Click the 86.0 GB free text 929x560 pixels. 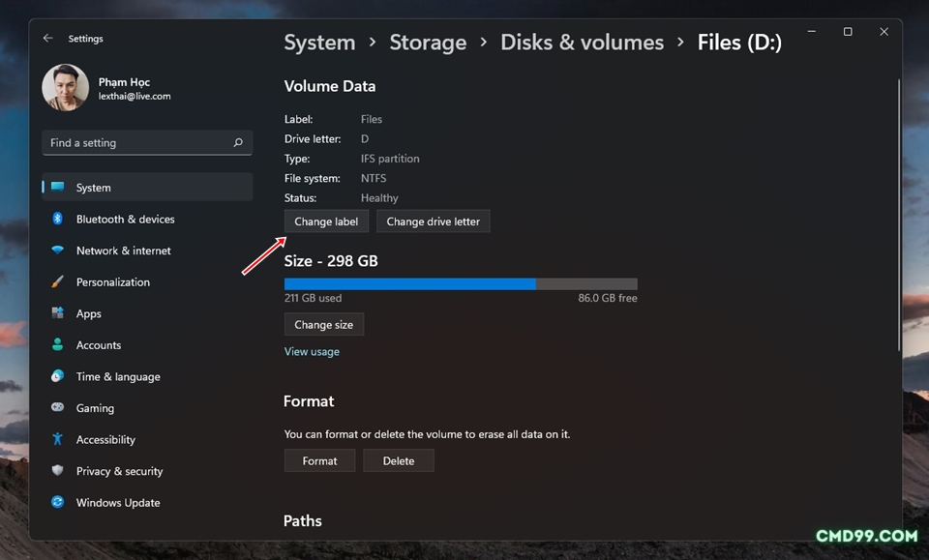[608, 298]
